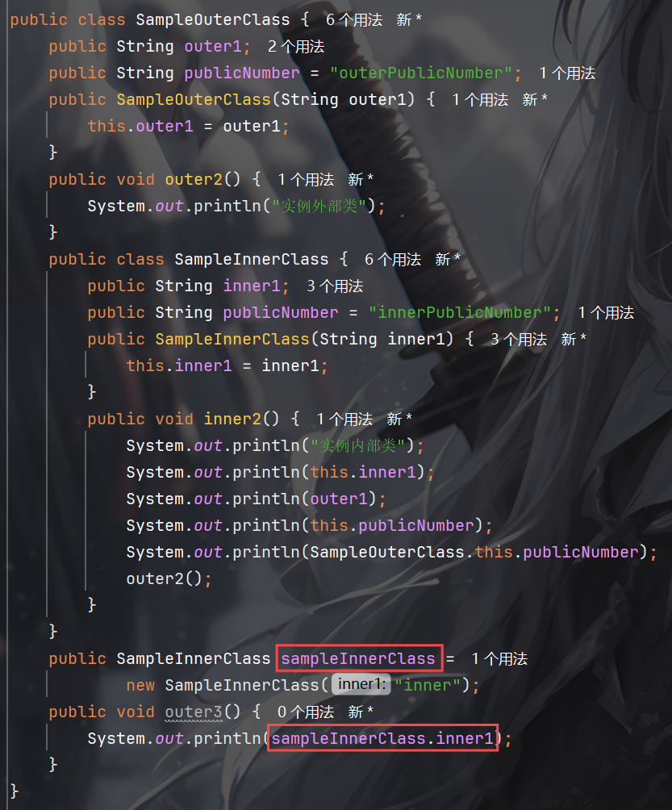This screenshot has height=810, width=672.
Task: Click SampleInnerClass name in inner class declaration
Action: coord(252,259)
